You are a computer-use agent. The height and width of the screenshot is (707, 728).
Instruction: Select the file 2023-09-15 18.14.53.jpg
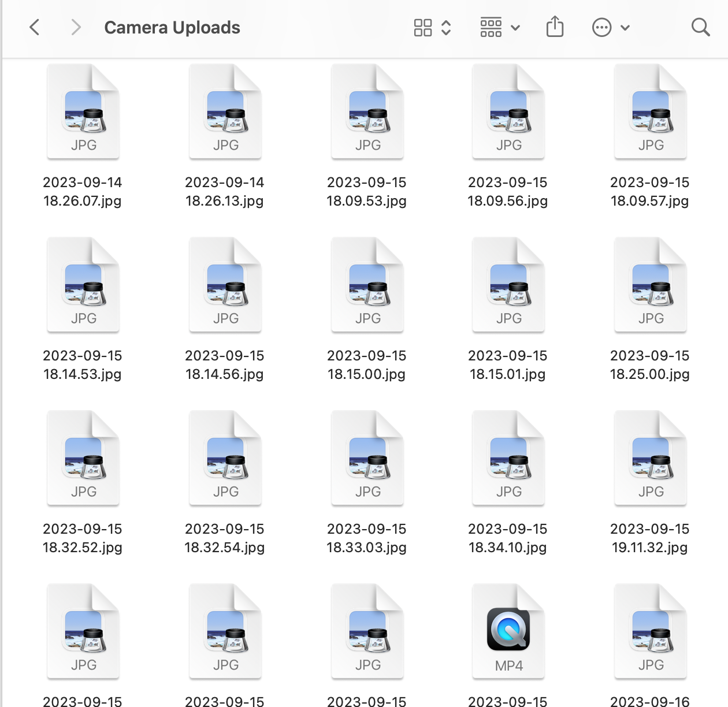point(83,284)
